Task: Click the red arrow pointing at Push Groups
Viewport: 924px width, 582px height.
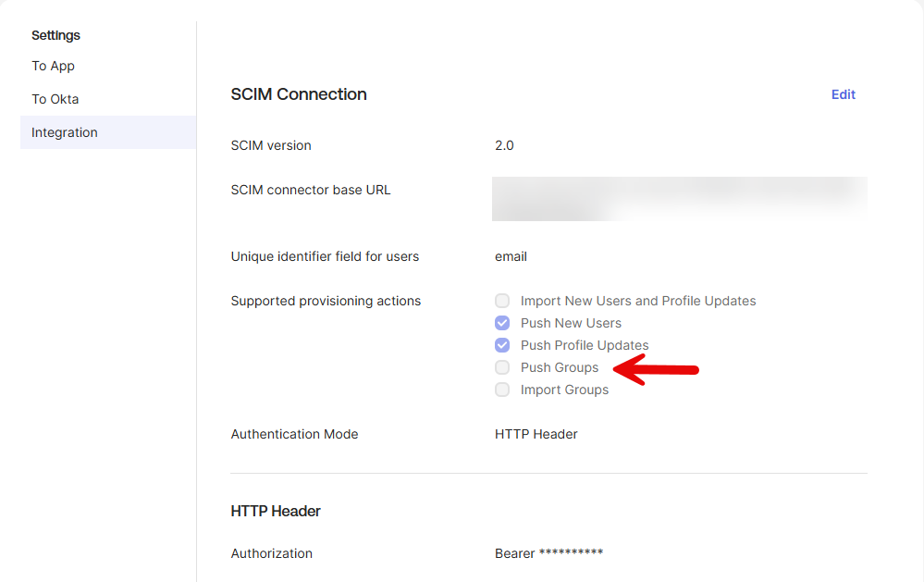Action: 658,370
